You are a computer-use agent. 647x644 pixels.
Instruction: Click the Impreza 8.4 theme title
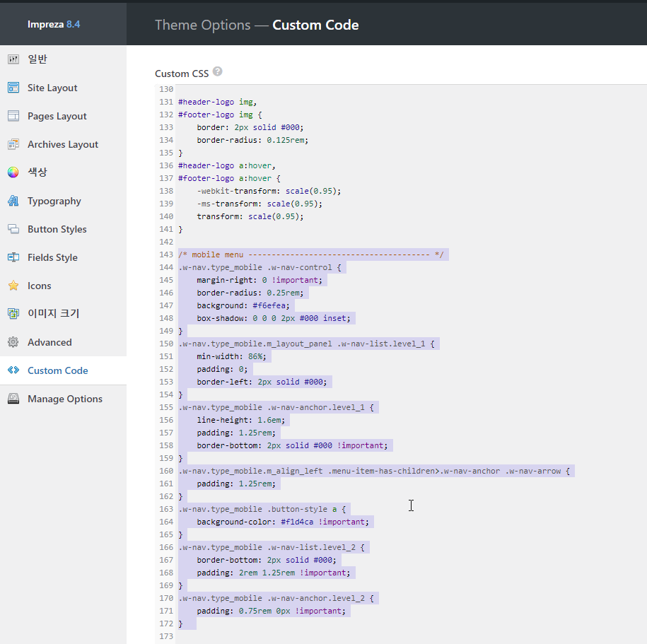click(x=54, y=24)
